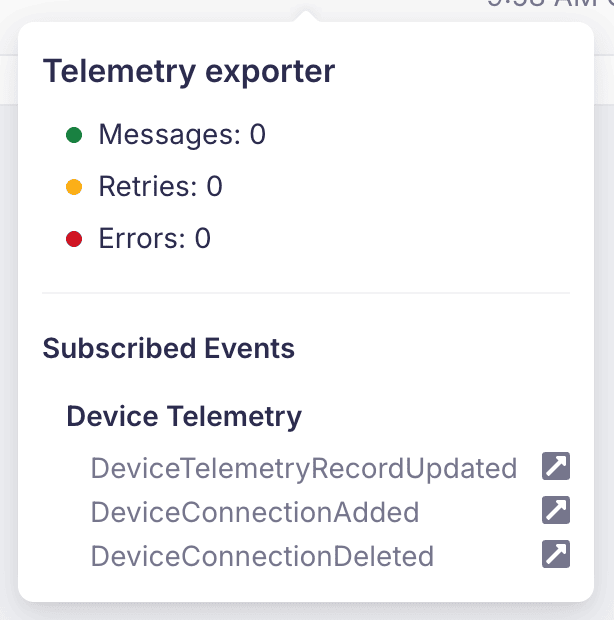614x620 pixels.
Task: Open DeviceConnectionAdded external link icon
Action: pyautogui.click(x=555, y=510)
